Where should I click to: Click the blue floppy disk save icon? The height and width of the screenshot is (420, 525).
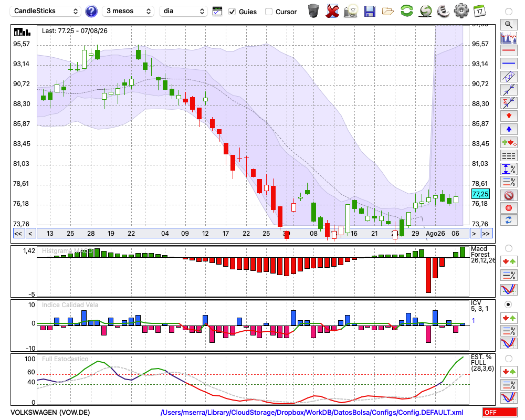(x=370, y=11)
